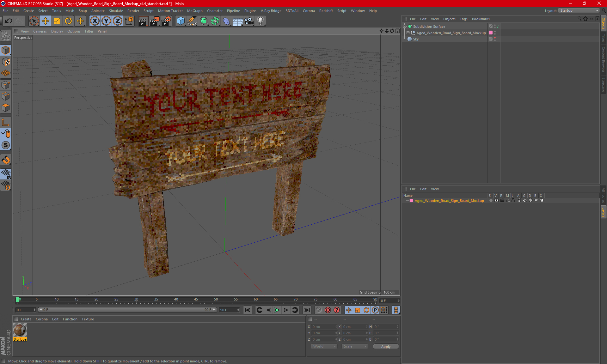Screen dimensions: 607x364
Task: Click the timeline range slider bar
Action: pyautogui.click(x=127, y=310)
